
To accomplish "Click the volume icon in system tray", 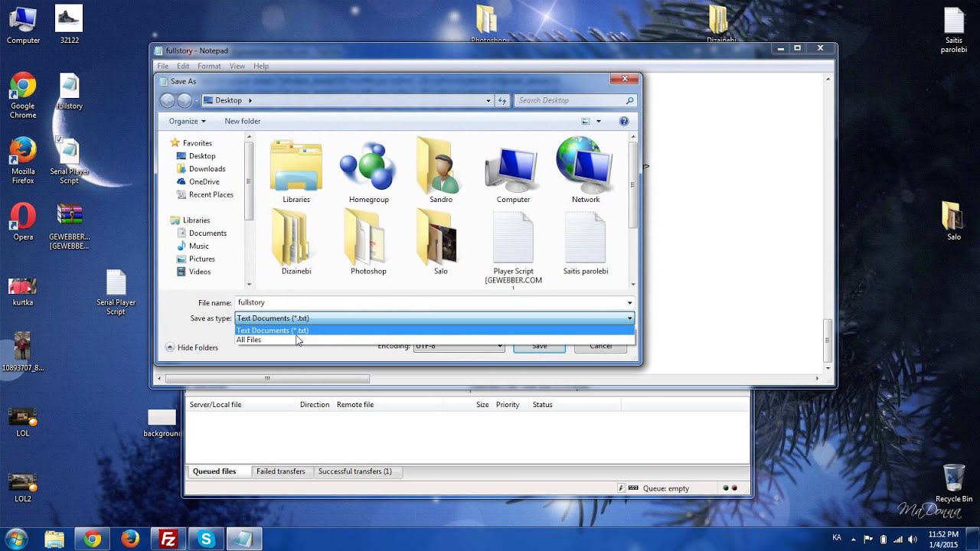I will point(912,539).
